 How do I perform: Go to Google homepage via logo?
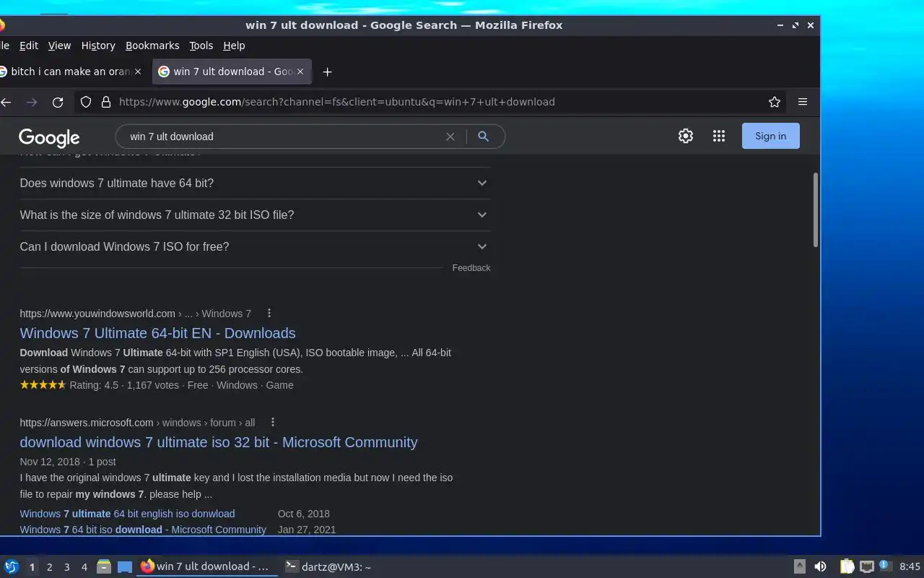click(49, 137)
